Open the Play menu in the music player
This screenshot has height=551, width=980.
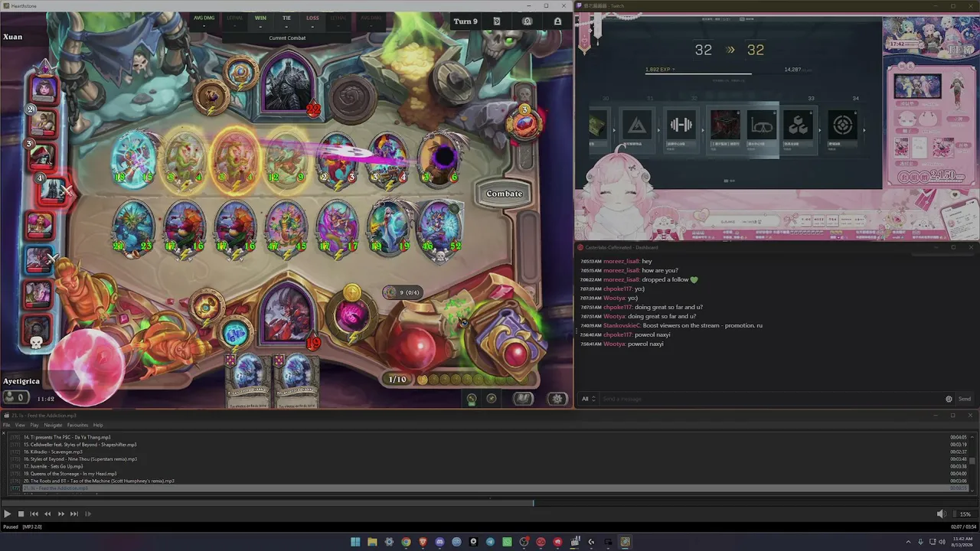point(34,425)
